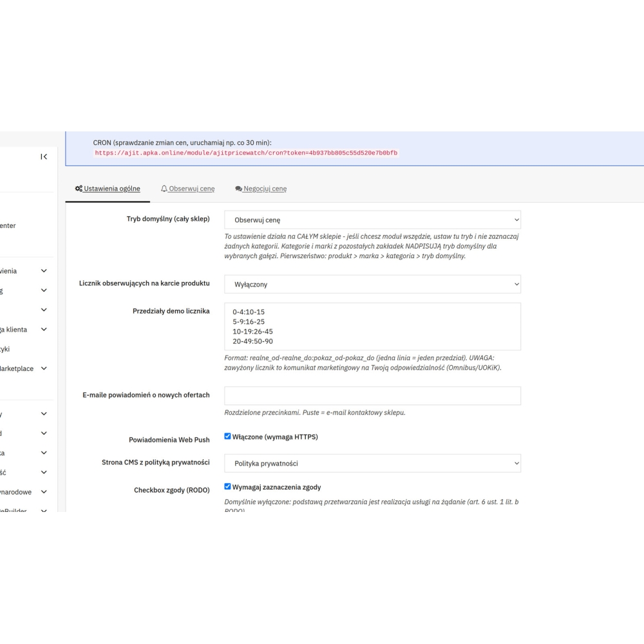Viewport: 644px width, 644px height.
Task: Click the bell icon on Obserwuj cenę tab
Action: click(x=164, y=189)
